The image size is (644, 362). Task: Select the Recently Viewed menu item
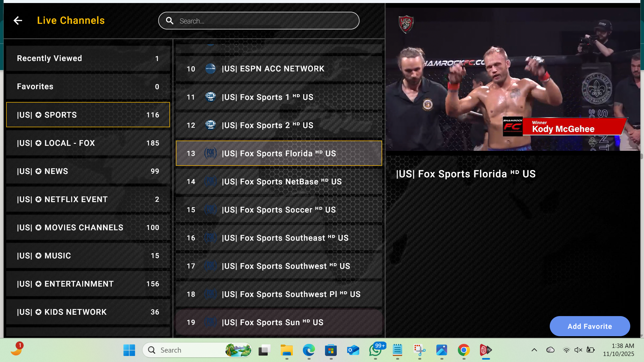point(88,58)
